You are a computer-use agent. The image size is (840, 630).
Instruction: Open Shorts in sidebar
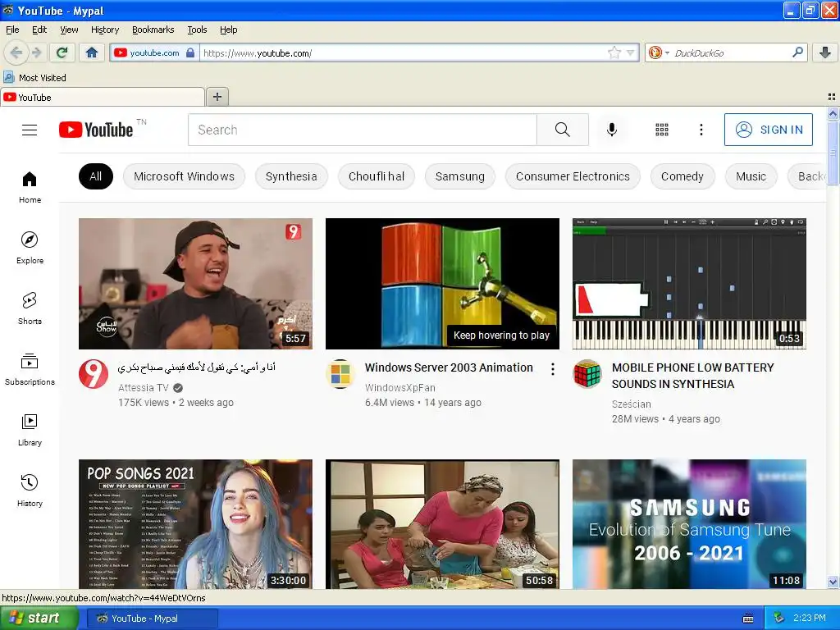click(30, 309)
